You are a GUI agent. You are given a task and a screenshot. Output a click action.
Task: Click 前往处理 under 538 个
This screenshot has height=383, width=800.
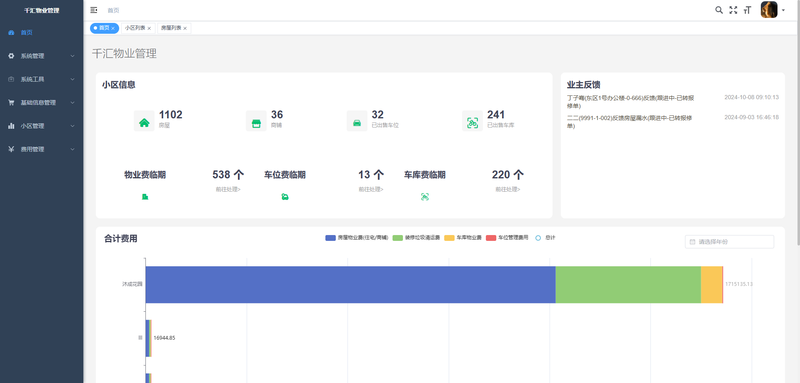[x=228, y=189]
